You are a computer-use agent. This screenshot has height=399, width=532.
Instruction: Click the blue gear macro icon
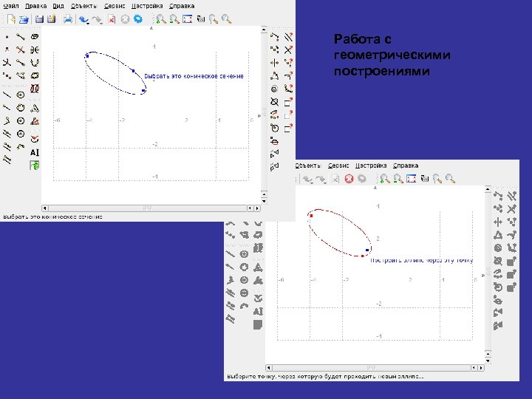pyautogui.click(x=137, y=19)
